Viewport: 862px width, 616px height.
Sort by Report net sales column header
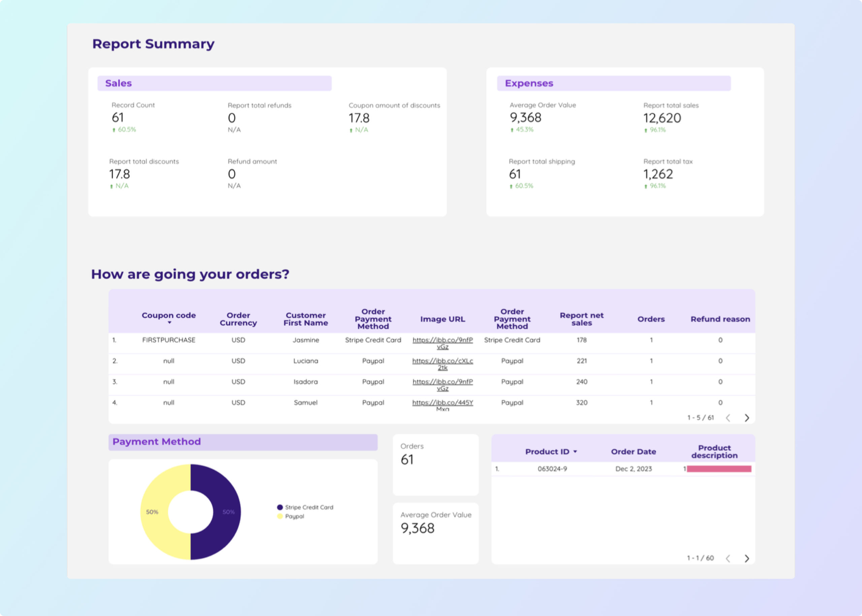coord(581,319)
